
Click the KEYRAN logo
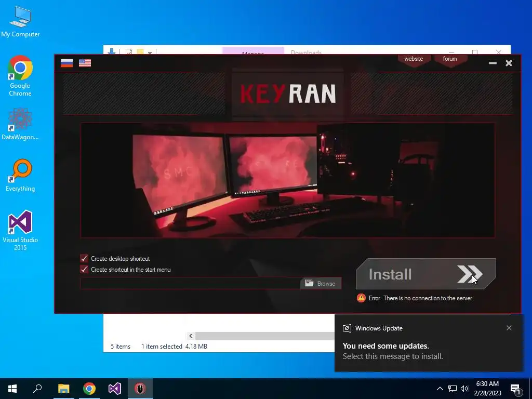point(288,94)
